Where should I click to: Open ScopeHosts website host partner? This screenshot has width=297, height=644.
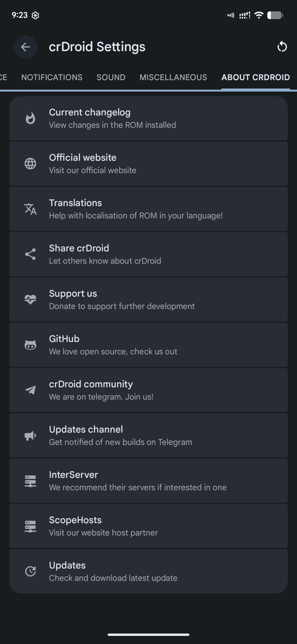point(148,526)
